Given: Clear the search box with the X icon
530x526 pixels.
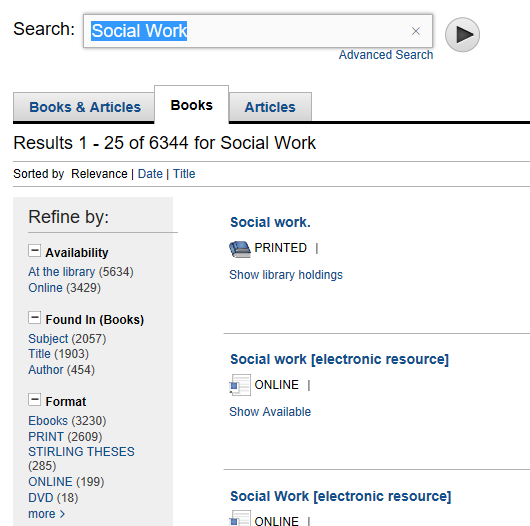Looking at the screenshot, I should click(416, 31).
